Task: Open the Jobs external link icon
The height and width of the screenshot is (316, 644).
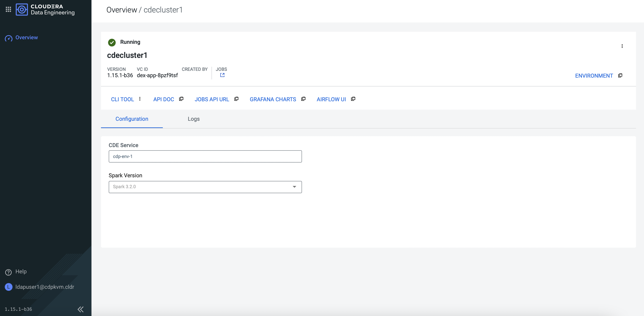Action: (x=222, y=75)
